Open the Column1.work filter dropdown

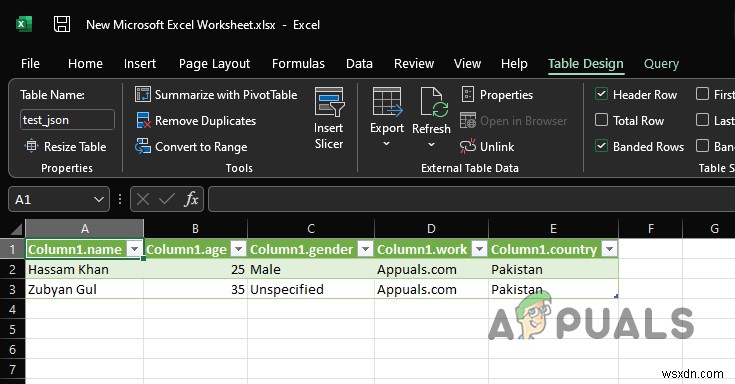coord(479,249)
